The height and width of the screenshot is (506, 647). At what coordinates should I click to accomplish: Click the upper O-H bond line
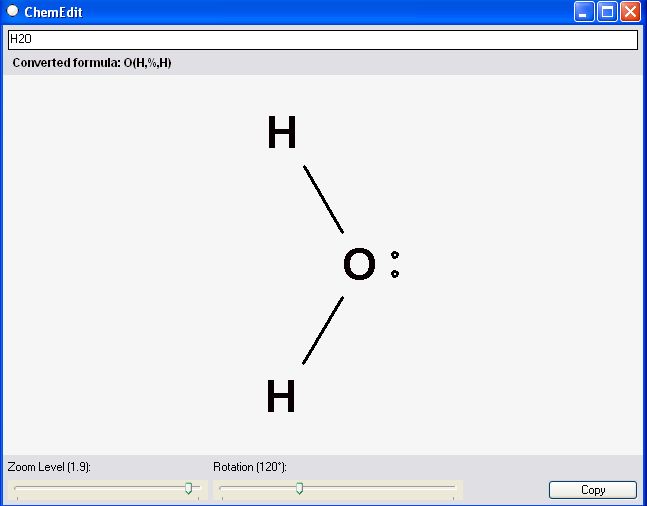tap(323, 198)
